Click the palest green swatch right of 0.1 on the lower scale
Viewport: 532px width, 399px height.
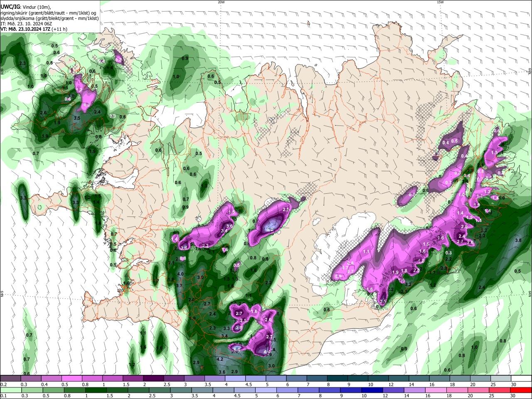pos(11,390)
